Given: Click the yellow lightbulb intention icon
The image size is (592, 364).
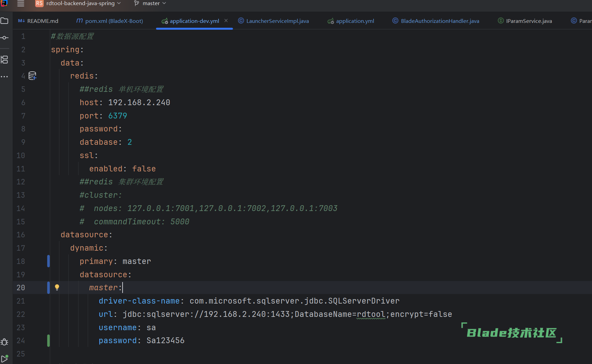Looking at the screenshot, I should coord(57,288).
